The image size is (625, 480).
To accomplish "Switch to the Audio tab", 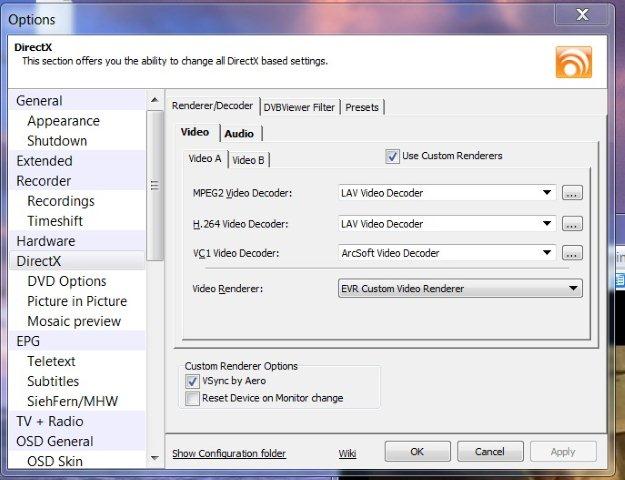I will click(x=238, y=133).
